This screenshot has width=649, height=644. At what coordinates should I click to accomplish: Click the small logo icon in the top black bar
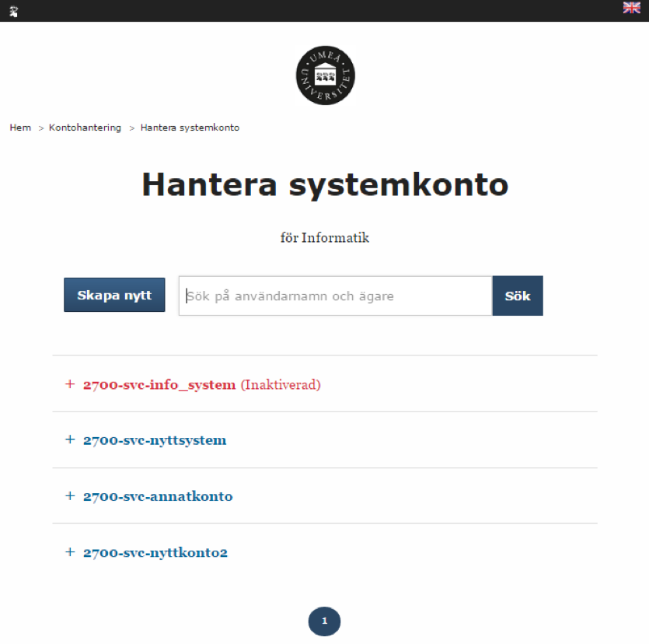tap(14, 11)
